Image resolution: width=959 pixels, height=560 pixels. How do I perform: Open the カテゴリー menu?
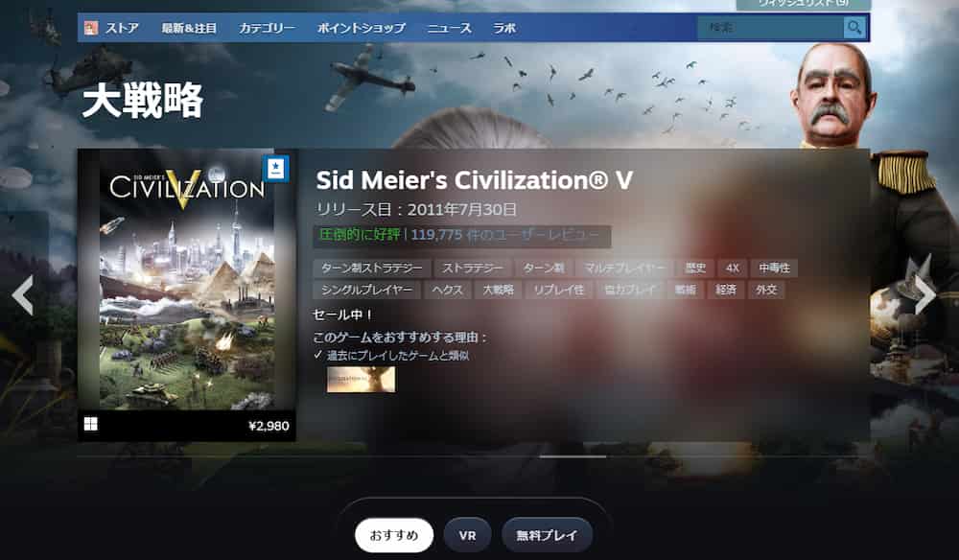pyautogui.click(x=267, y=28)
